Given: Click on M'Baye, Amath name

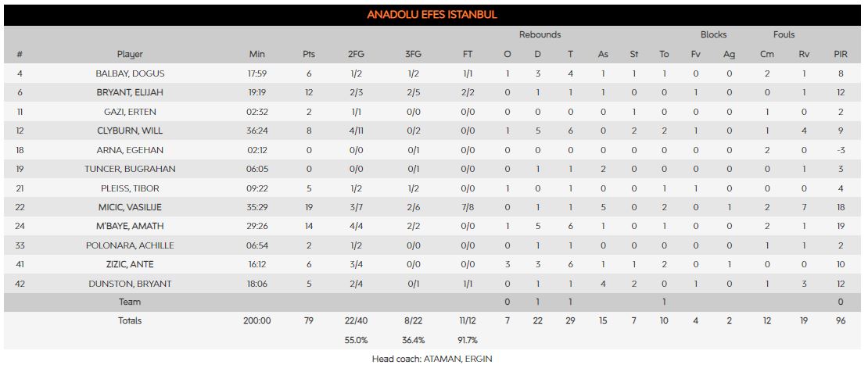Looking at the screenshot, I should coord(130,227).
